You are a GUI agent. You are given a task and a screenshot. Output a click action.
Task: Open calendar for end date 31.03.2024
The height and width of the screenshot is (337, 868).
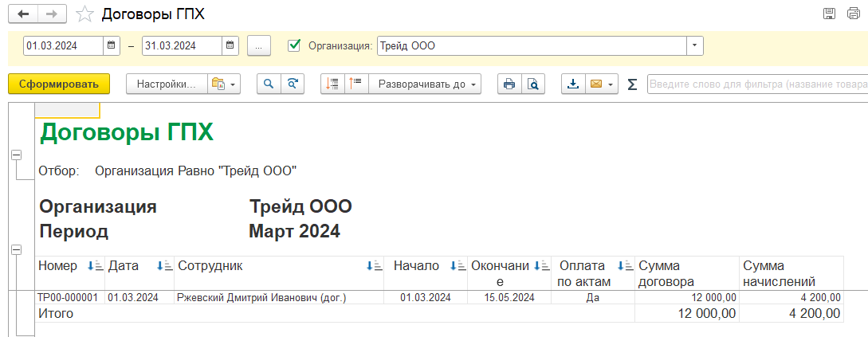tap(230, 46)
